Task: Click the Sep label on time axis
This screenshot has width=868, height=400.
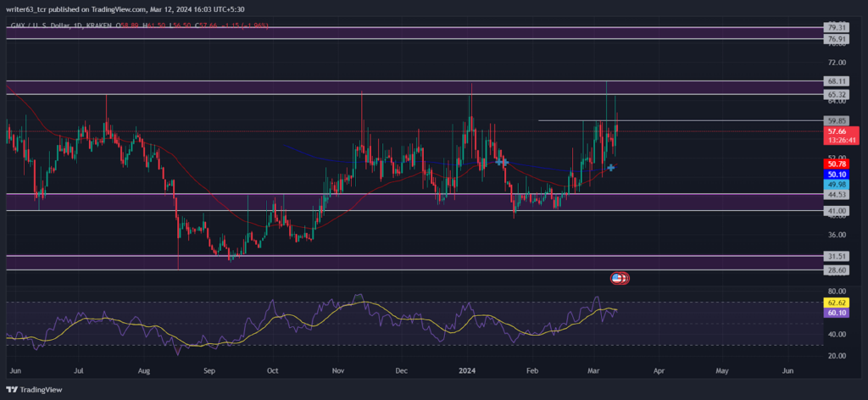Action: (209, 370)
